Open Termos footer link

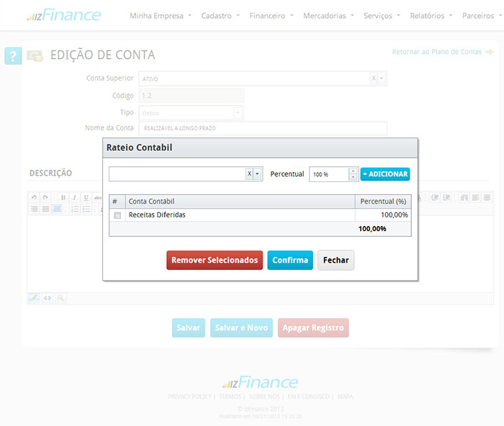[x=230, y=396]
